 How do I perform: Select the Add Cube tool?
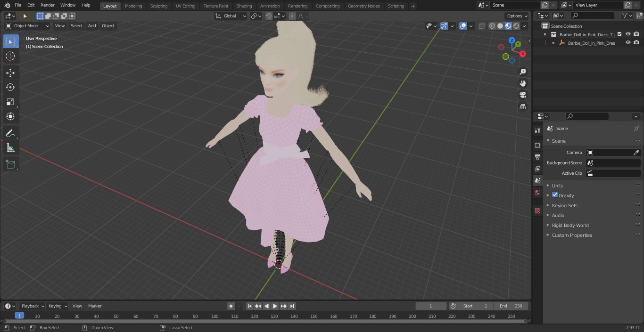point(10,164)
